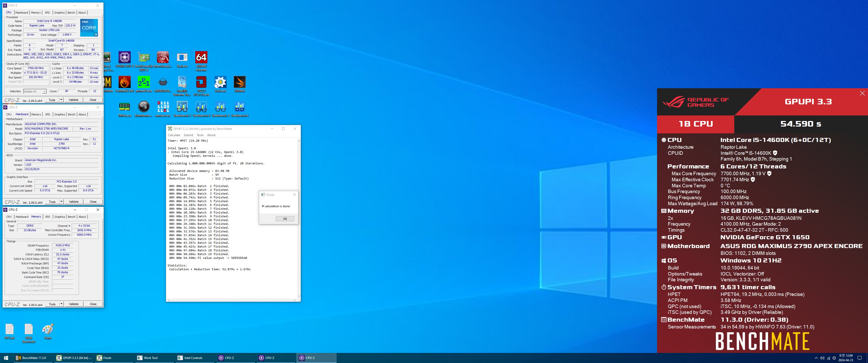The width and height of the screenshot is (868, 363).
Task: Open Socket #1 selection dropdown in CPU-Z
Action: [35, 91]
